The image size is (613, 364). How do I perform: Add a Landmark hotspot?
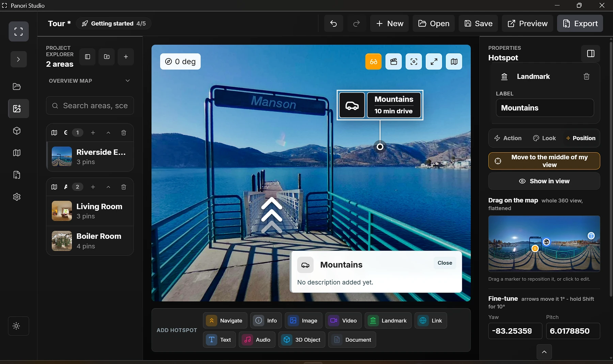pos(388,320)
